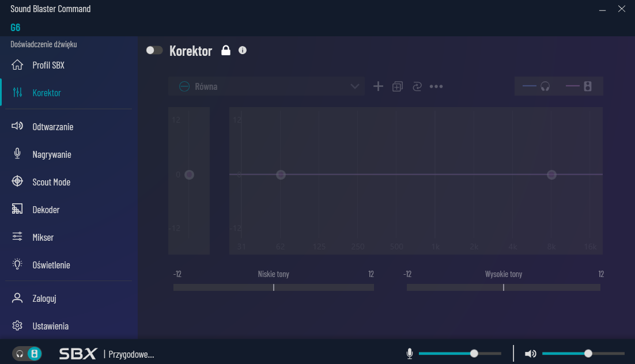Screen dimensions: 635x364
Task: Click the Wysokie tony treble slider
Action: click(504, 287)
